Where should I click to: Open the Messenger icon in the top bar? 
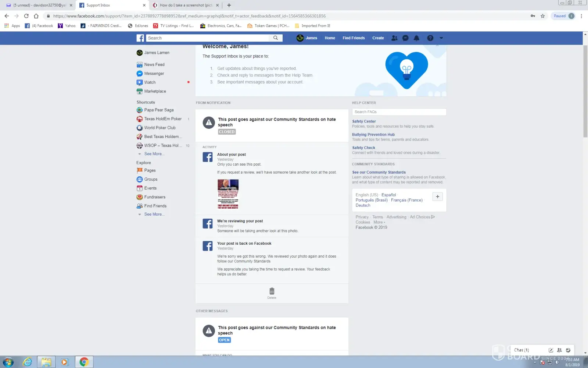(405, 38)
